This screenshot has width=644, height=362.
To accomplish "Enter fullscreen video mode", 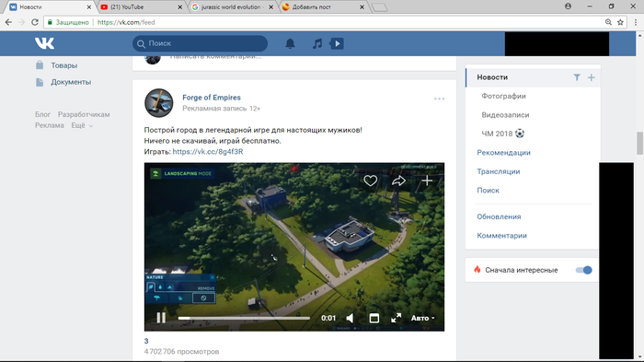I will coord(396,318).
